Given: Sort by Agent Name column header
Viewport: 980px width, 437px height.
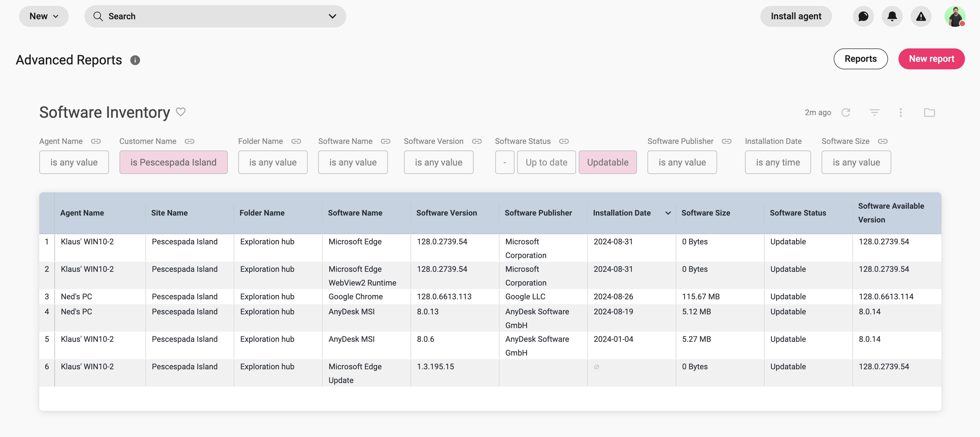Looking at the screenshot, I should (82, 213).
